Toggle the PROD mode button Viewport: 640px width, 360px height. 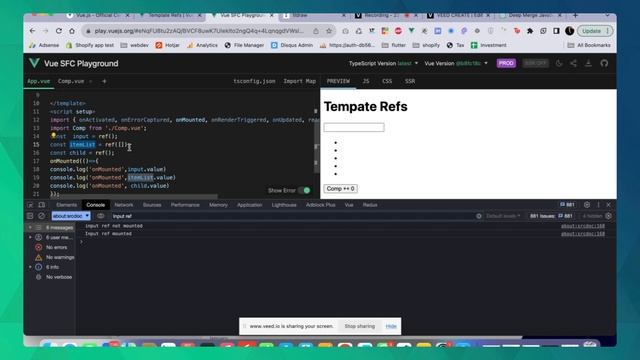(506, 63)
